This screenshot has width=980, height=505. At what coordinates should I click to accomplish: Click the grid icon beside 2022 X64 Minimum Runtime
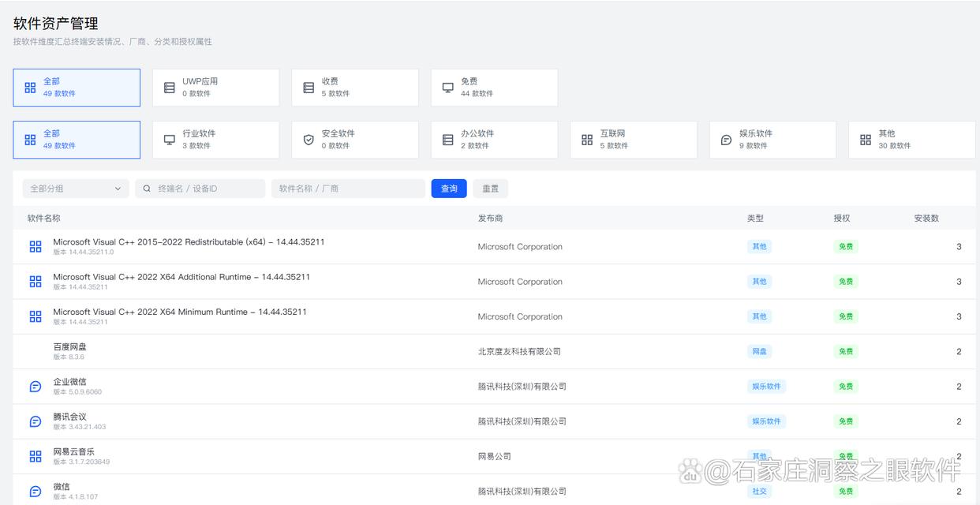[x=36, y=316]
